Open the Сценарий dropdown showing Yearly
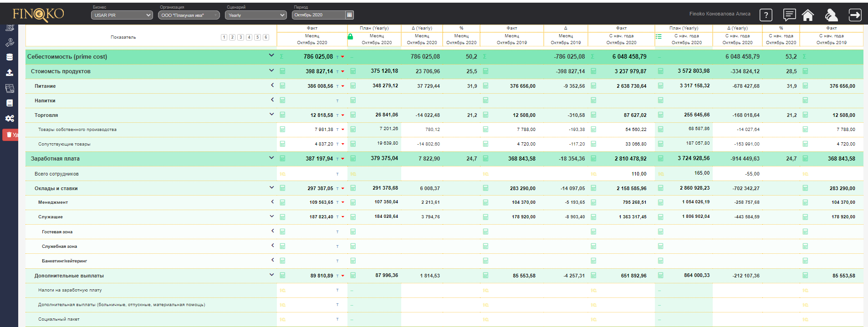 coord(255,15)
